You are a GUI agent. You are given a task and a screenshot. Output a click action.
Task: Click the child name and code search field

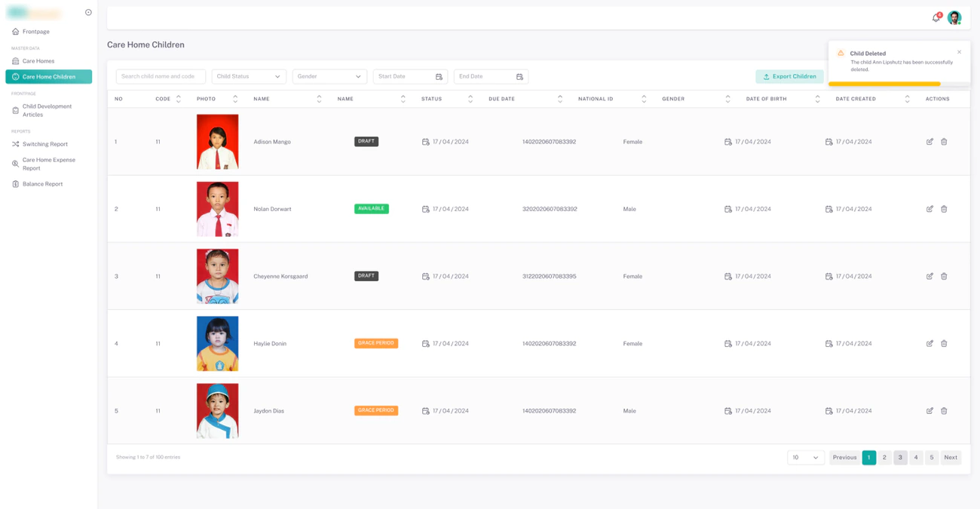pyautogui.click(x=161, y=76)
